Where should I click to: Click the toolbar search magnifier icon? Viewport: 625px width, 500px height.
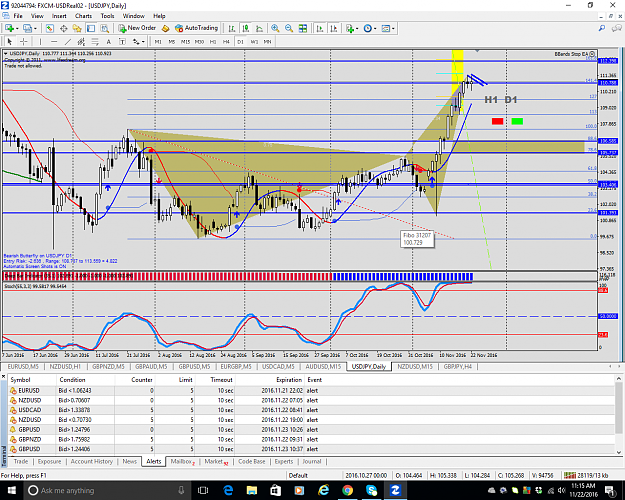tap(602, 28)
